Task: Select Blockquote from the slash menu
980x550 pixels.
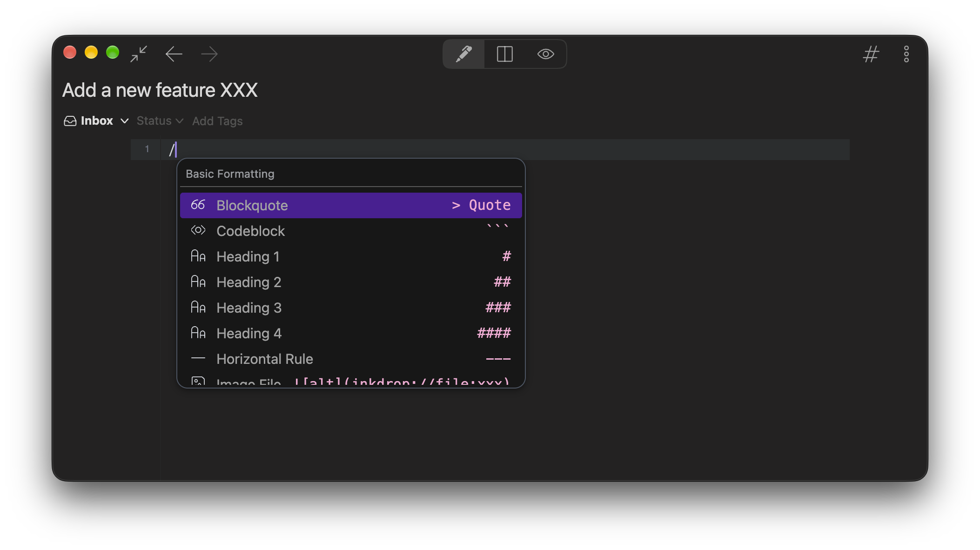Action: tap(351, 205)
